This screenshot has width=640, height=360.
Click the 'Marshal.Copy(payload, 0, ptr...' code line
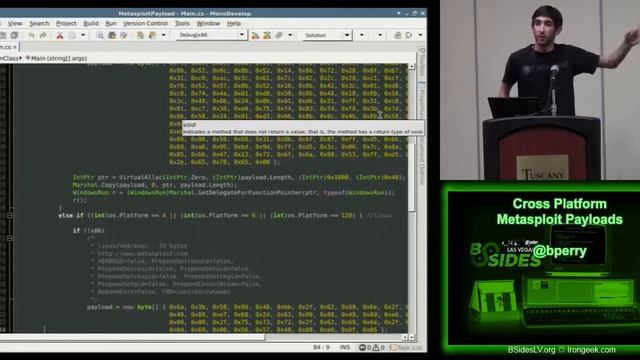[x=154, y=185]
